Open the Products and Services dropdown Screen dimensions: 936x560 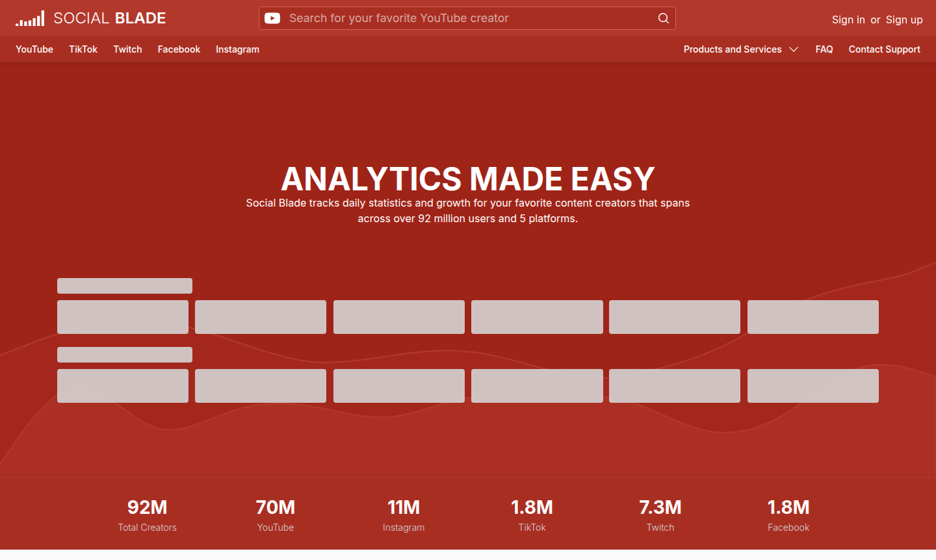coord(732,49)
